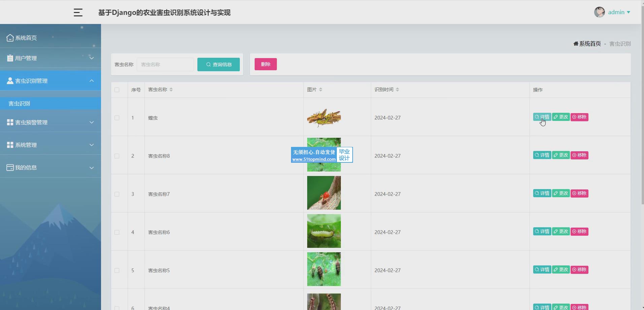The image size is (644, 310).
Task: Click 移除 for 害虫名称6 row
Action: point(579,231)
